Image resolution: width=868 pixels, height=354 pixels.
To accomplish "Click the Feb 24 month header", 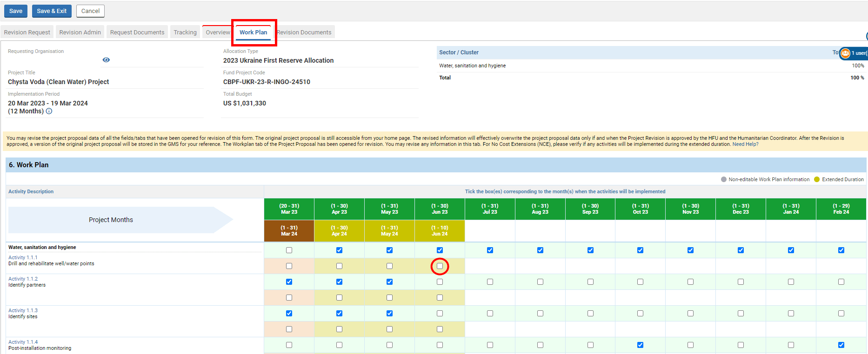I will (841, 209).
